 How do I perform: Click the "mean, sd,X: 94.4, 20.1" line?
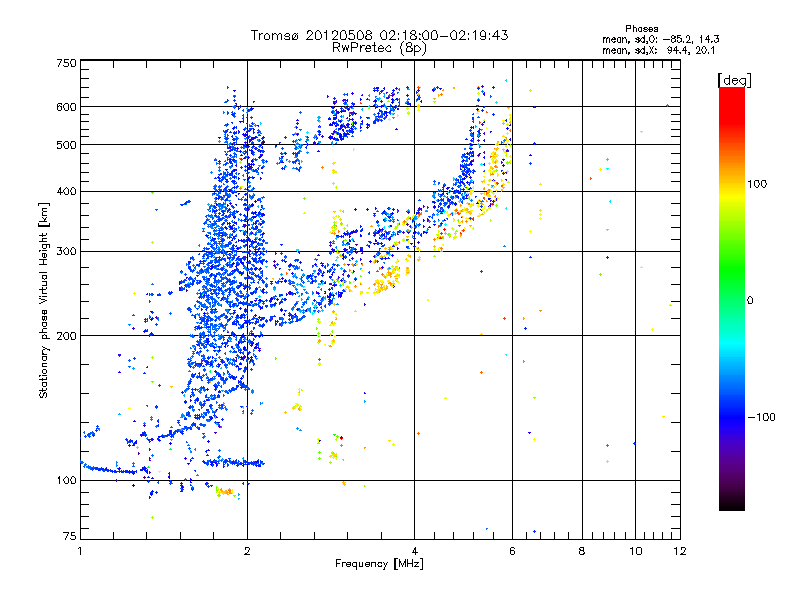659,50
